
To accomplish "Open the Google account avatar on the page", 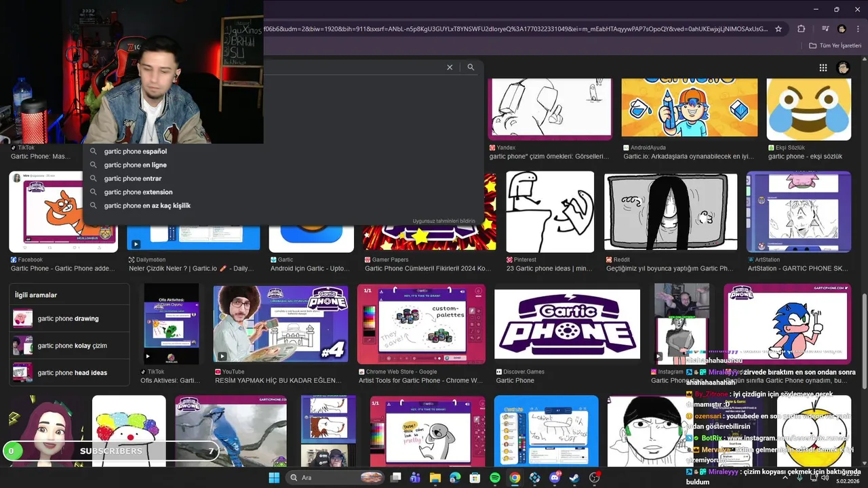I will coord(844,68).
